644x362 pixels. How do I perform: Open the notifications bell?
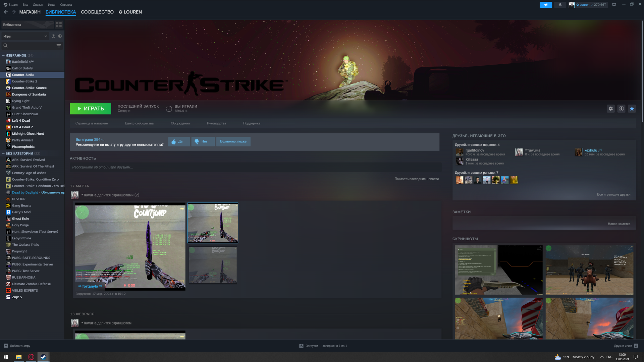560,5
